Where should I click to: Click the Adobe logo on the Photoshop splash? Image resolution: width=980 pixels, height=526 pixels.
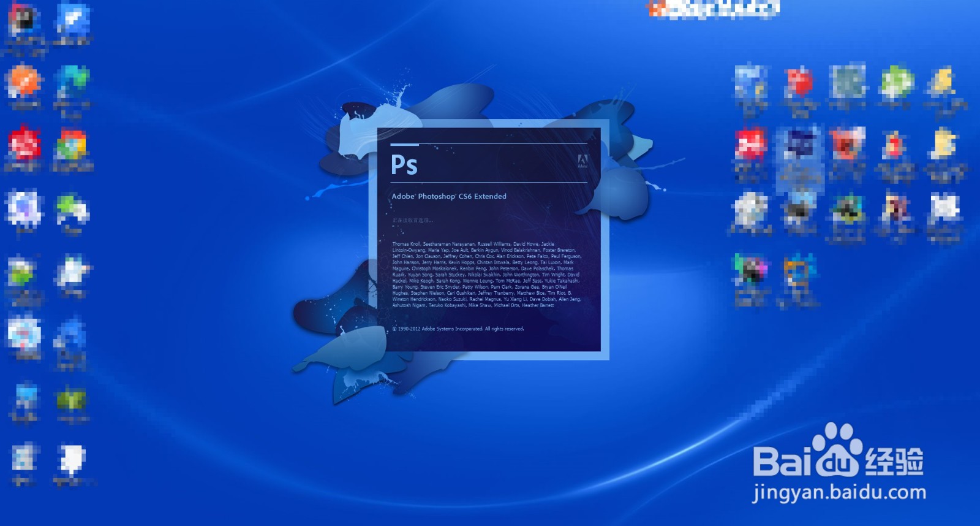click(x=582, y=162)
